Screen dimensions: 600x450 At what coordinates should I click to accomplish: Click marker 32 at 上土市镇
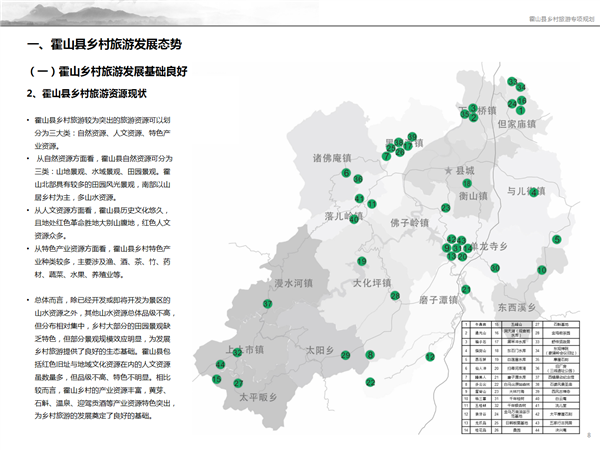point(237,352)
